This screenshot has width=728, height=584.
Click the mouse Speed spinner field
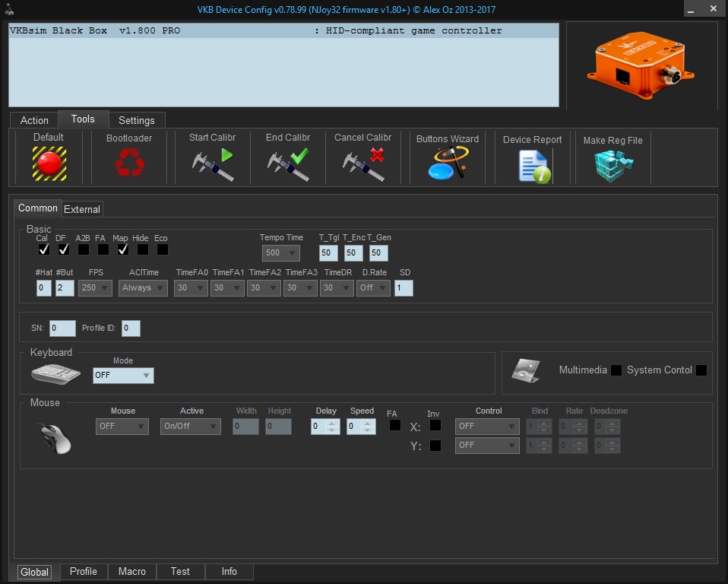(x=361, y=427)
